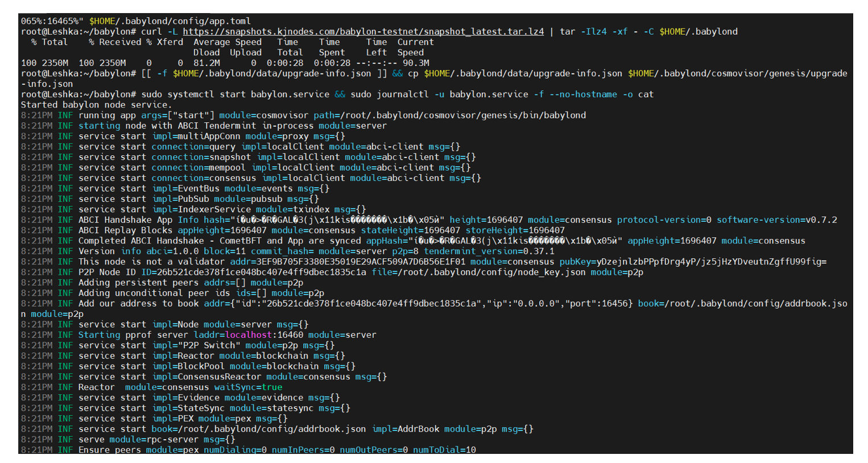
Task: Click 'tendermint_version=0.37.1' text
Action: point(489,251)
